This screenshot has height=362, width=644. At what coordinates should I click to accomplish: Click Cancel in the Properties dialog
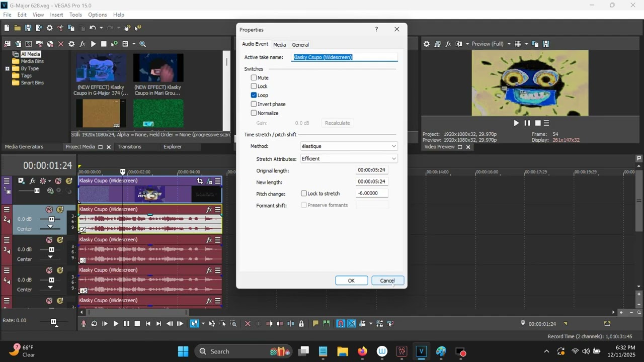[387, 281]
